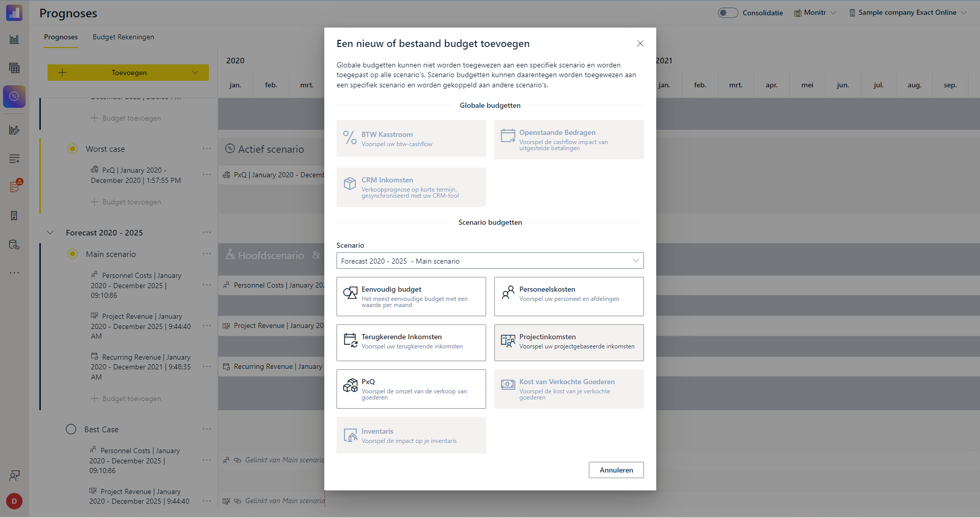Pick the Projectinkomsten budget tile

click(x=569, y=343)
